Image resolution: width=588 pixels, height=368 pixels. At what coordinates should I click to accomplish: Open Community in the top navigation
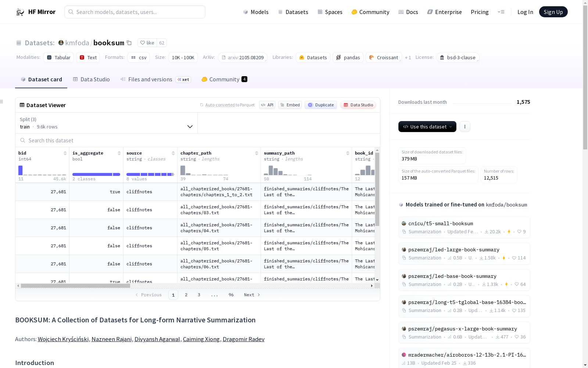pos(370,12)
